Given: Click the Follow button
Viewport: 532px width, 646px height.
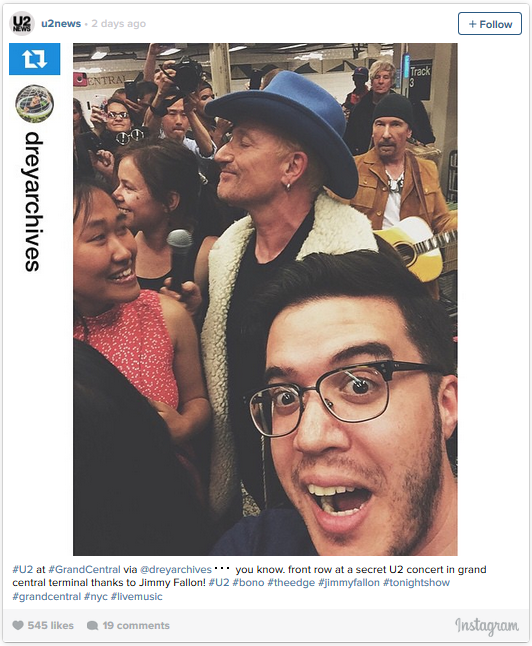Looking at the screenshot, I should tap(490, 24).
